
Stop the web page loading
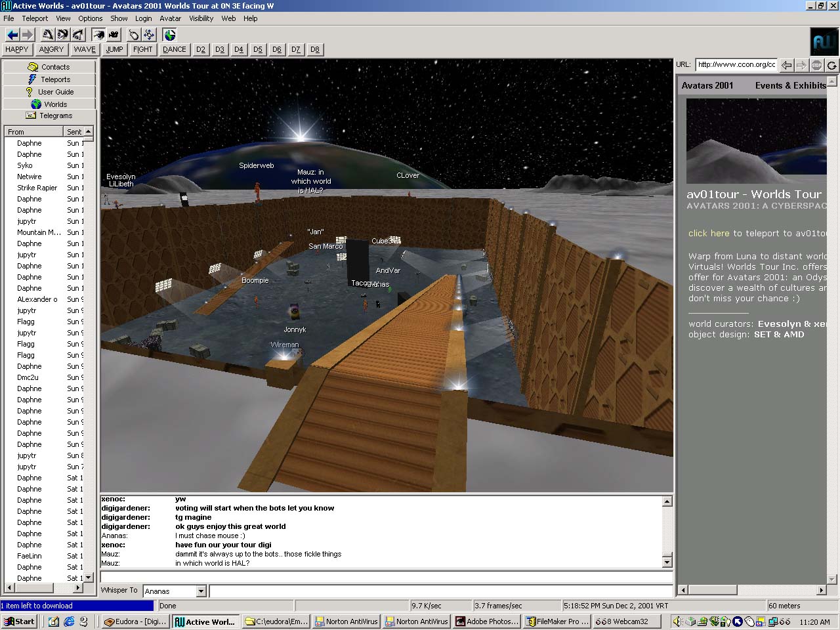tap(816, 65)
